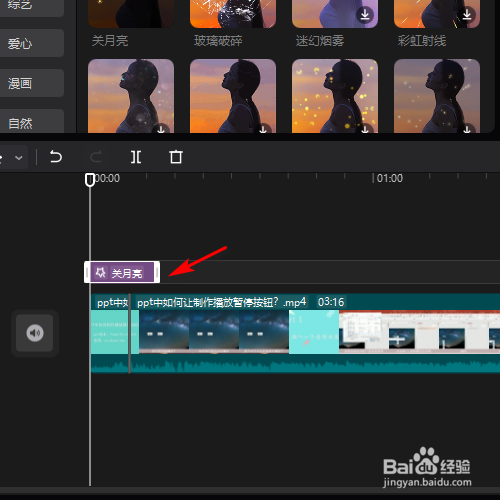The height and width of the screenshot is (500, 500).
Task: Click the undo arrow in the timeline toolbar
Action: 56,157
